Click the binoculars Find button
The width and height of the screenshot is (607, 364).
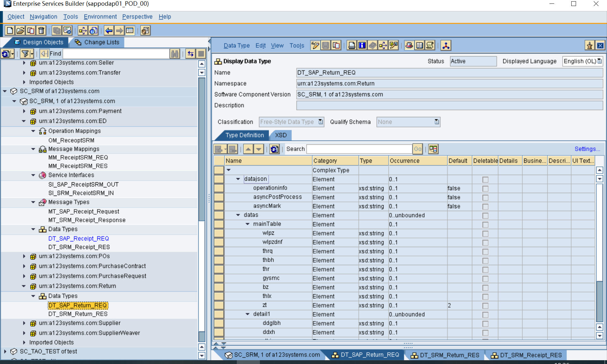coord(175,54)
